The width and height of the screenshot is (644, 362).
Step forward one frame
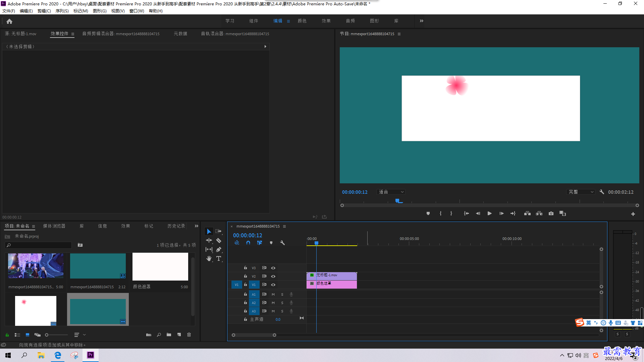501,214
